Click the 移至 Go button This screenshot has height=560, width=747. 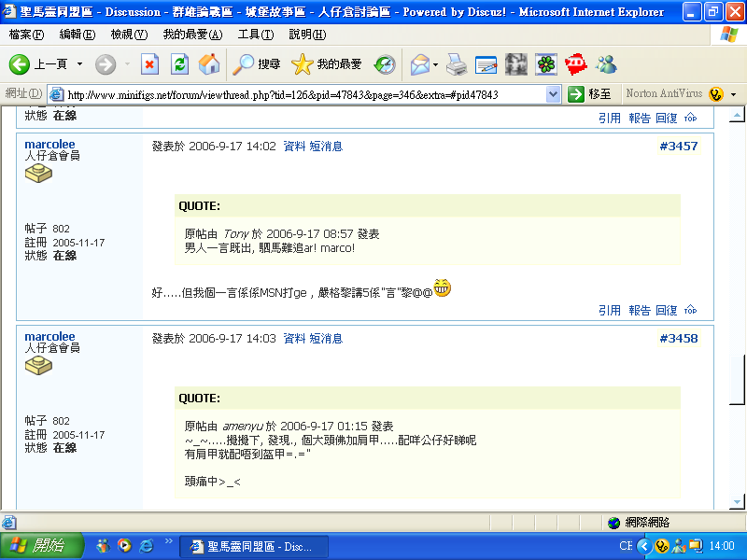pos(590,94)
